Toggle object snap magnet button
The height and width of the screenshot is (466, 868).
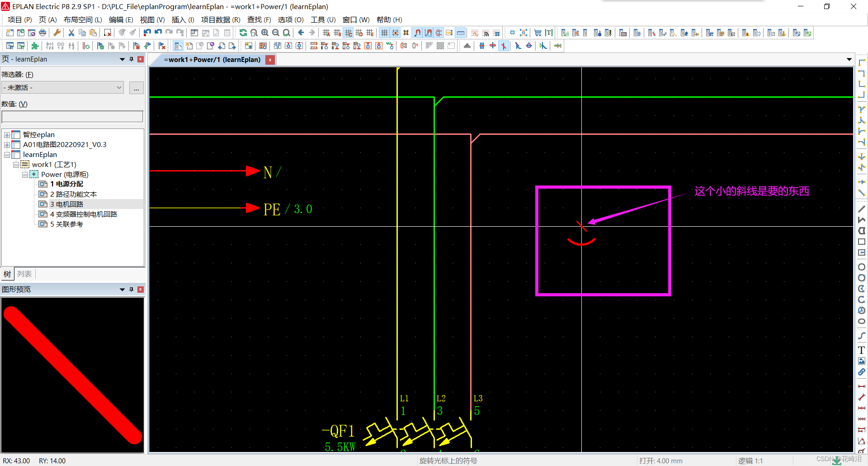(x=417, y=33)
